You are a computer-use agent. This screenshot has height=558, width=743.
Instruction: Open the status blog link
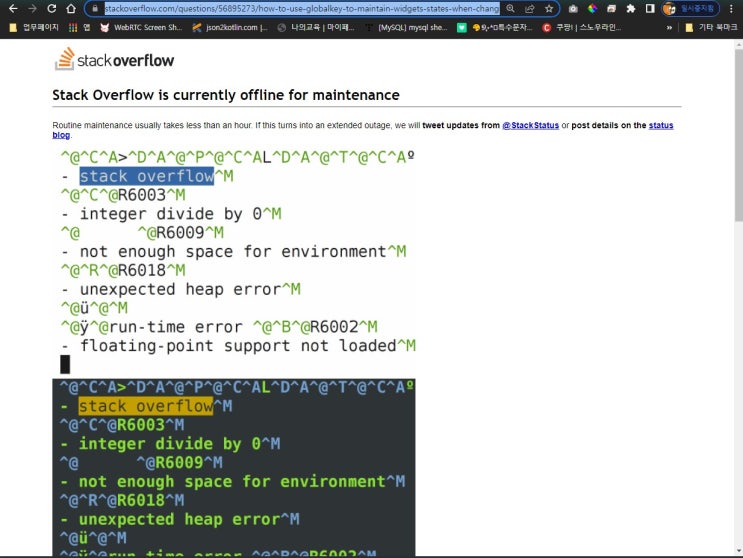[660, 125]
